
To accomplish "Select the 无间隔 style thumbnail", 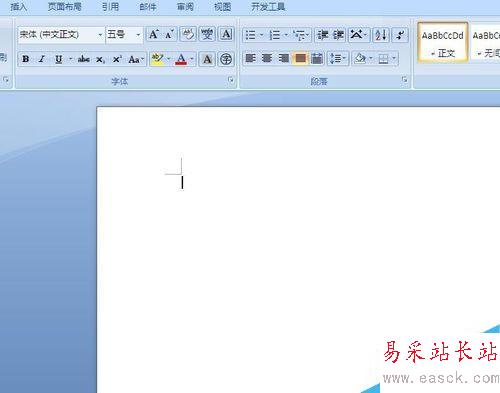I will 486,43.
